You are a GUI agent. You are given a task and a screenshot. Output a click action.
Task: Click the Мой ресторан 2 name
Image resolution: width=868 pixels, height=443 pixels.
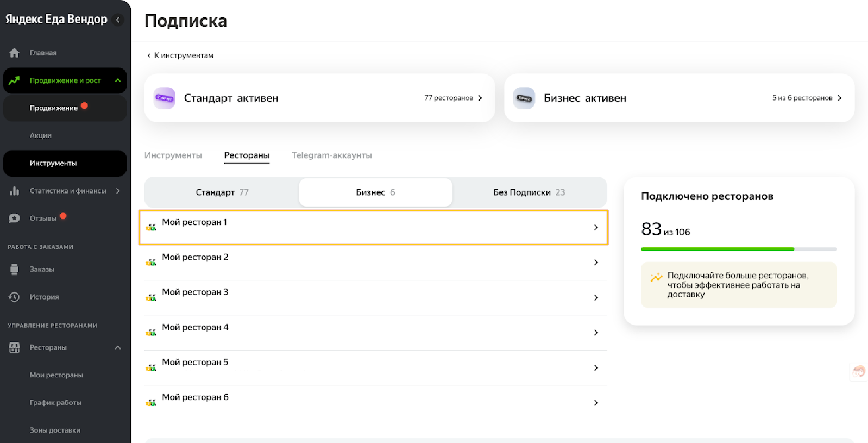[195, 257]
